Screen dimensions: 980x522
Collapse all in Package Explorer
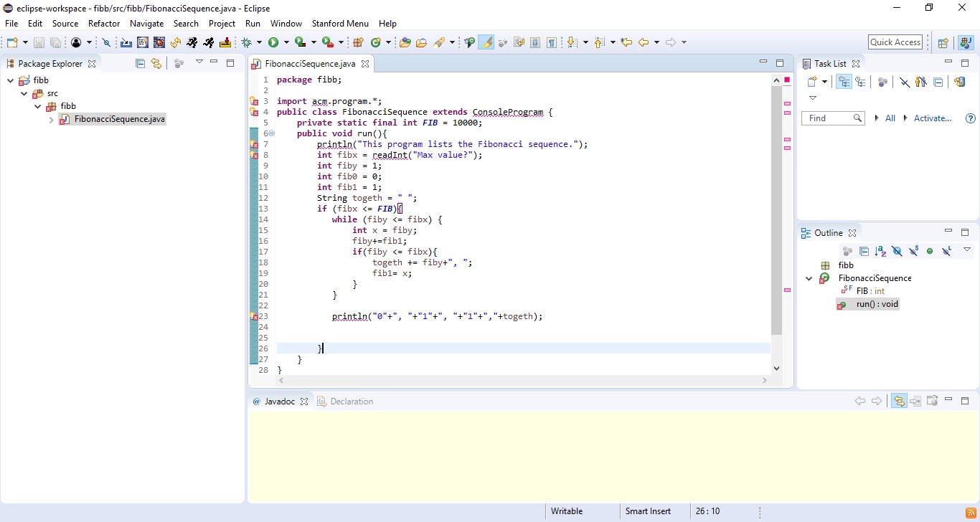pyautogui.click(x=140, y=63)
